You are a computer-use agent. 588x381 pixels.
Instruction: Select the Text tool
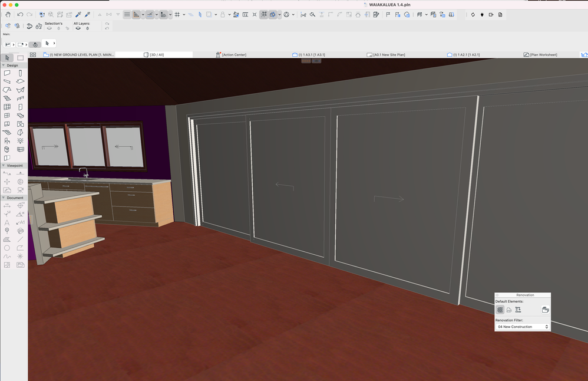click(x=7, y=222)
